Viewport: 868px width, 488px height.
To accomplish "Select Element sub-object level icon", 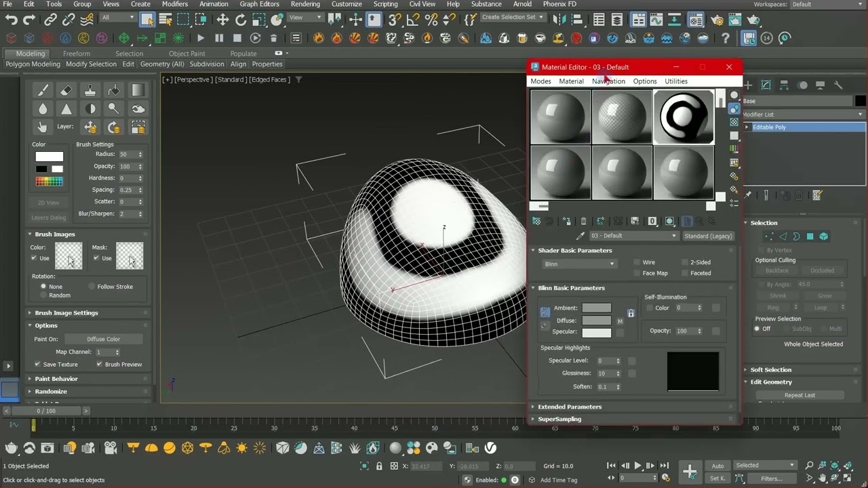I will click(x=823, y=237).
